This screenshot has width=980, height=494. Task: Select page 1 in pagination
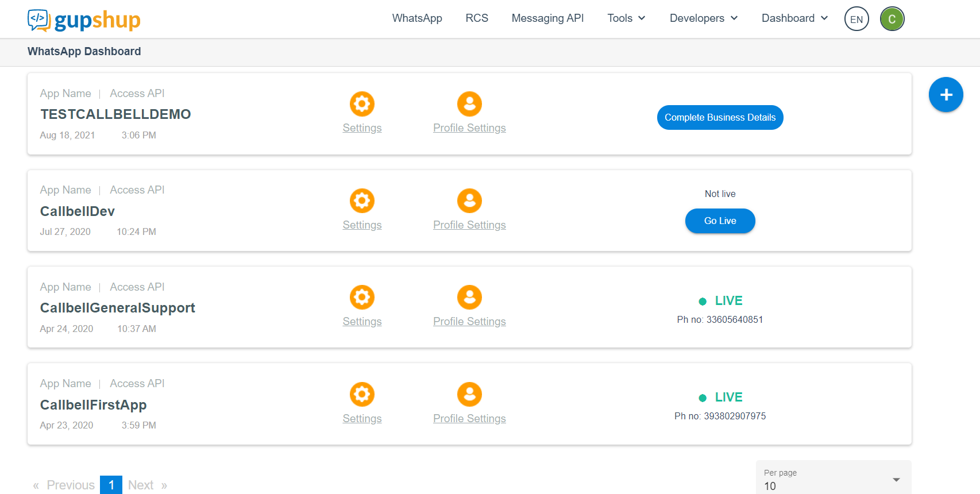point(111,485)
